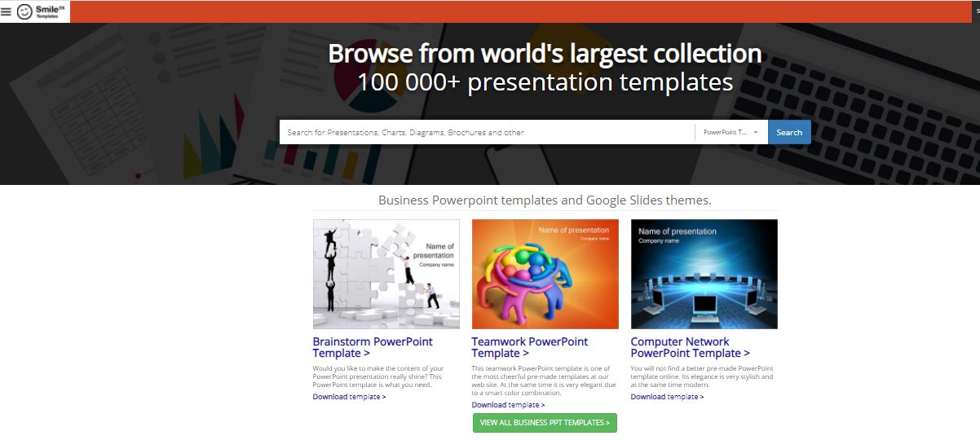Follow the Computer Network PowerPoint Template link
Screen dimensions: 980x440
(690, 347)
